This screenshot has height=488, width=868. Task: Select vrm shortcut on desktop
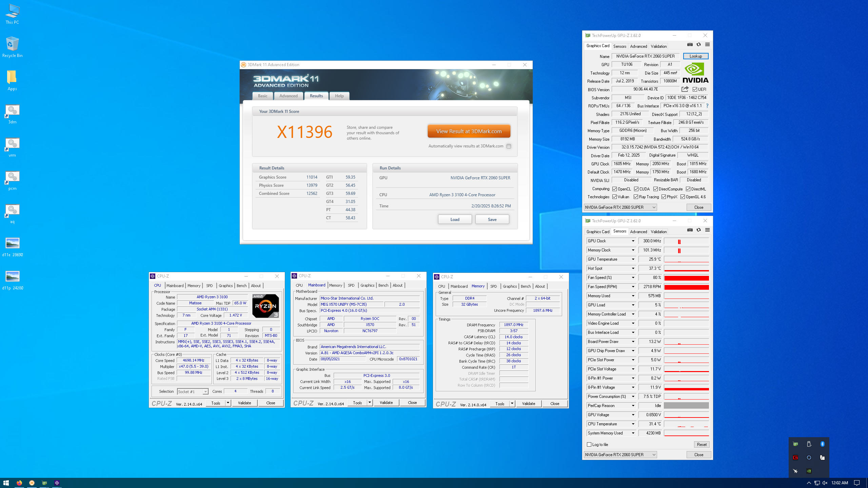click(12, 147)
